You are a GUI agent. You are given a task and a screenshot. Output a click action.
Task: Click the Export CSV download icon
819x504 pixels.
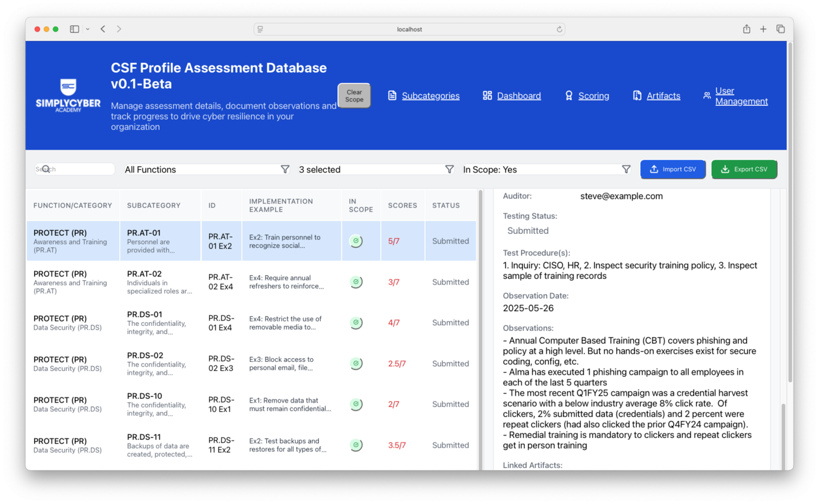tap(725, 169)
